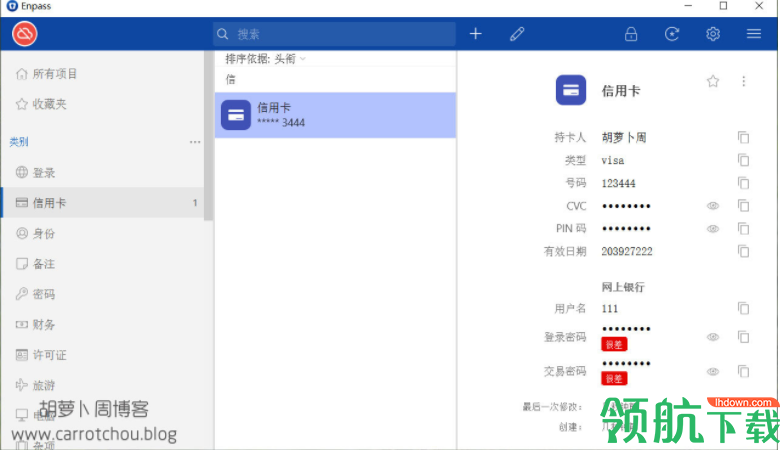Copy the 用户名 111 value
The width and height of the screenshot is (780, 450).
pos(744,309)
